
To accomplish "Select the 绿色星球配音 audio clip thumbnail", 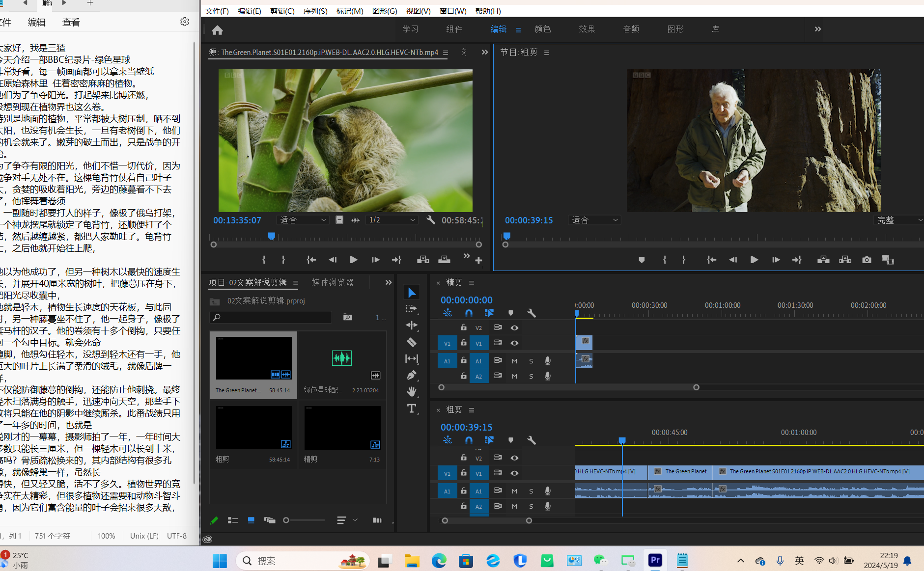I will (x=342, y=358).
